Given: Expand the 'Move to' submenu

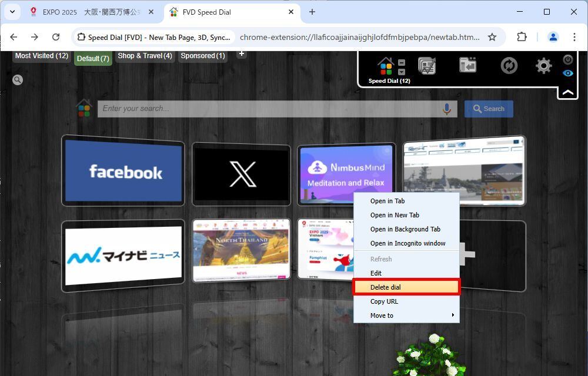Looking at the screenshot, I should coord(406,315).
